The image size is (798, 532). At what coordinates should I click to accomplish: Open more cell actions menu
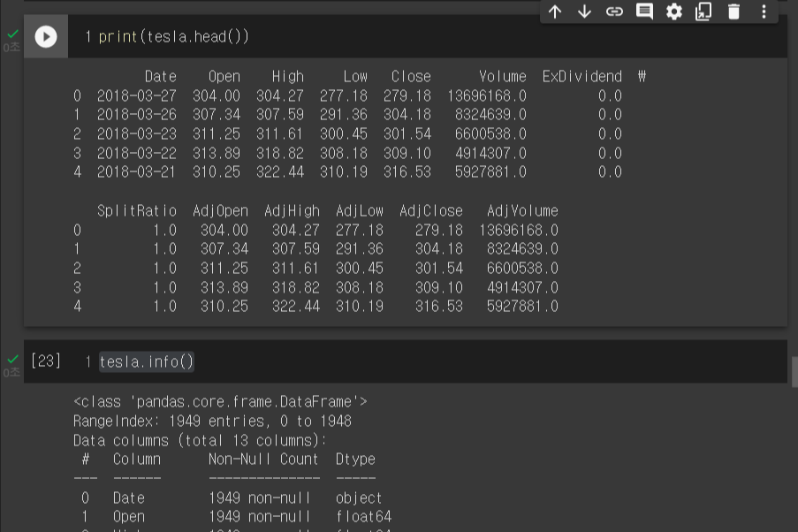pos(764,11)
